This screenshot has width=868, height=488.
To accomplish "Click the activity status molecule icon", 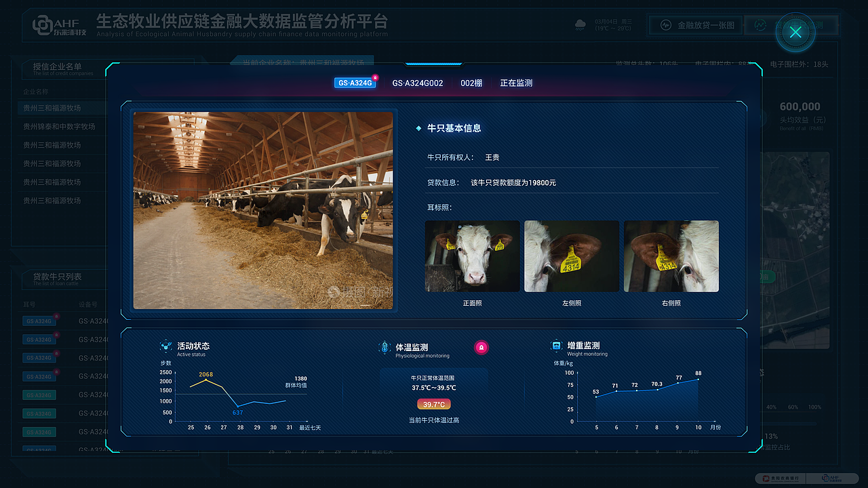I will click(x=165, y=346).
